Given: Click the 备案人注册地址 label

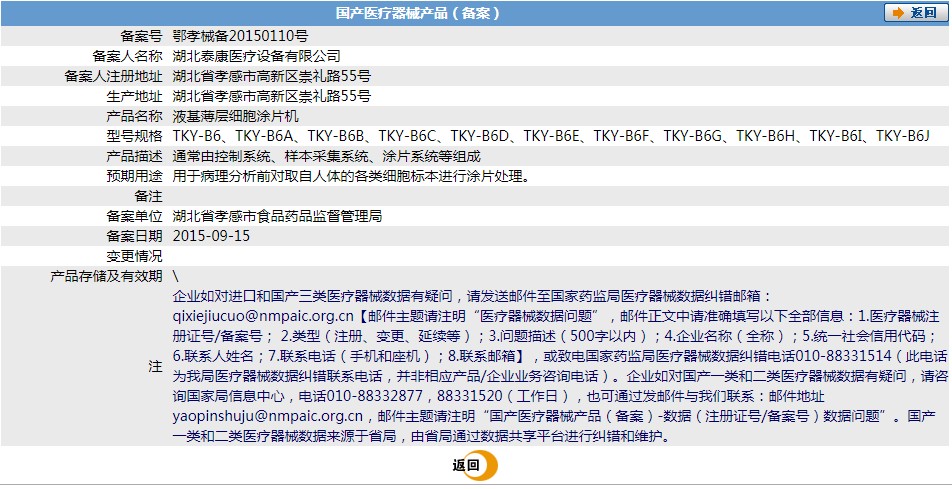Looking at the screenshot, I should (114, 77).
